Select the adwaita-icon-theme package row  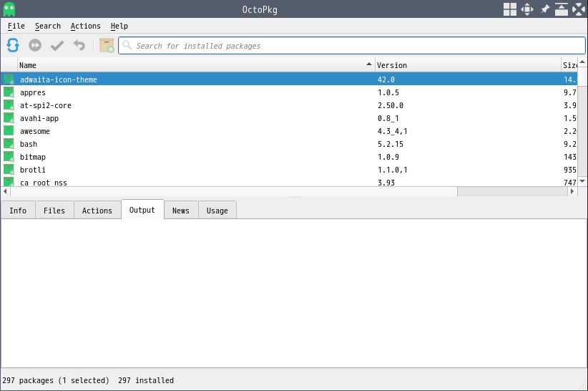coord(289,79)
